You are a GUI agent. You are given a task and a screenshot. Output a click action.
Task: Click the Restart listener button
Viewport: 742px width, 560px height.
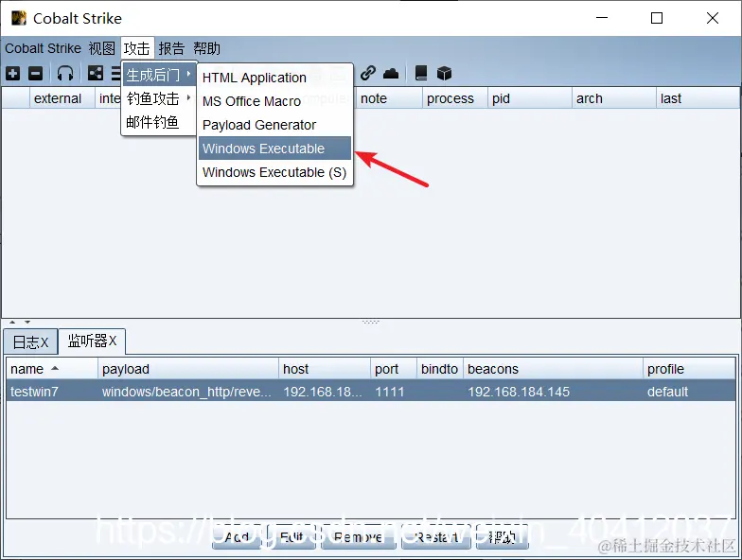point(435,537)
